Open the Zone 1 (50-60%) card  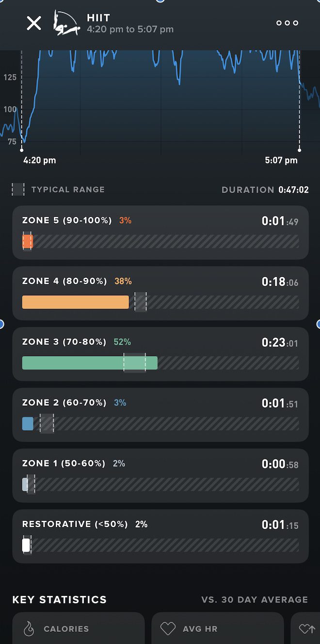pos(160,475)
